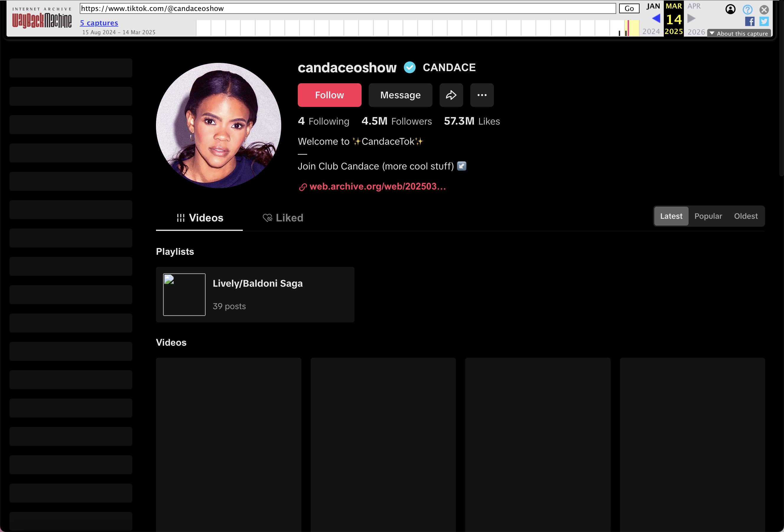Open the Lively/Baldoni Saga playlist
Image resolution: width=784 pixels, height=532 pixels.
255,294
